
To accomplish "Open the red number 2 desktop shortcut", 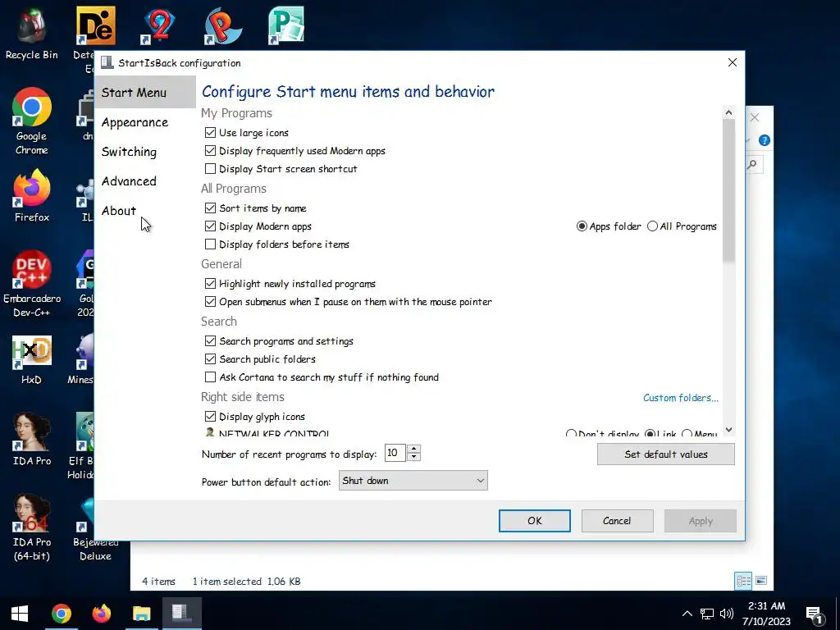I will (x=157, y=25).
